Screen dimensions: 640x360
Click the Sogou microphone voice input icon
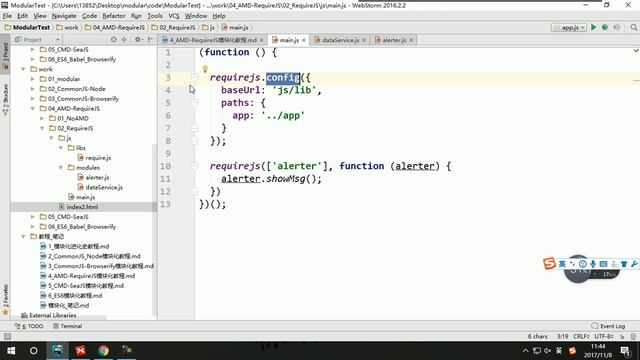click(593, 264)
